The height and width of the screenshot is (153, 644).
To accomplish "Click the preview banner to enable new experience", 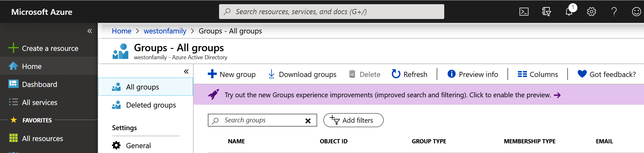I will 419,95.
